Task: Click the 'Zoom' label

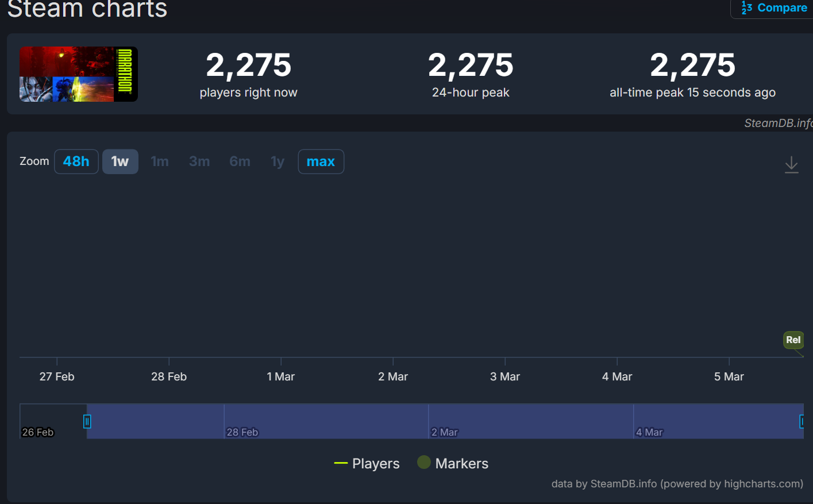Action: point(34,161)
